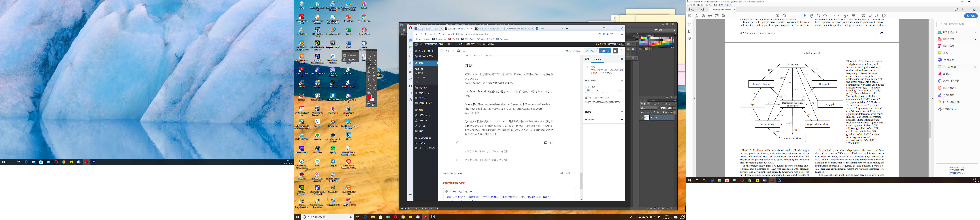This screenshot has height=220, width=980.
Task: Print the PDF in Acrobat
Action: (x=710, y=16)
